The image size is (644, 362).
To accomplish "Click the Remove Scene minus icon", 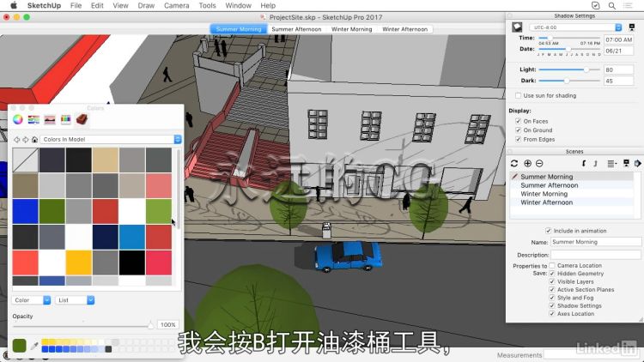I will (539, 163).
